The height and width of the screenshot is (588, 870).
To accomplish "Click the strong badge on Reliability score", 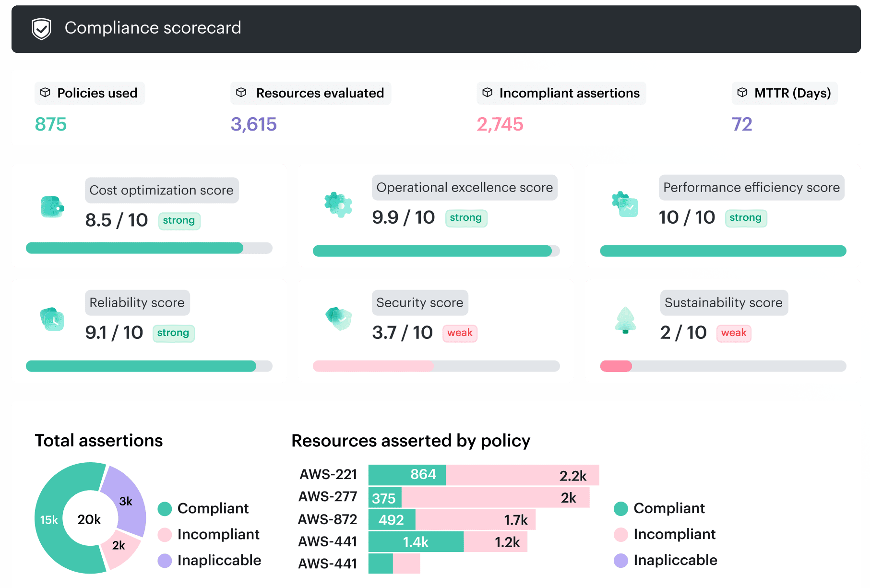I will 174,333.
